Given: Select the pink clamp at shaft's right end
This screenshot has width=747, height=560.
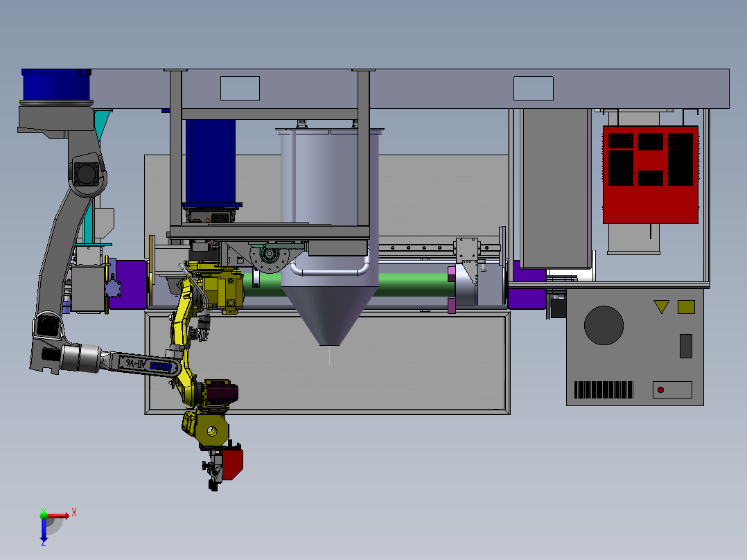Looking at the screenshot, I should [452, 290].
